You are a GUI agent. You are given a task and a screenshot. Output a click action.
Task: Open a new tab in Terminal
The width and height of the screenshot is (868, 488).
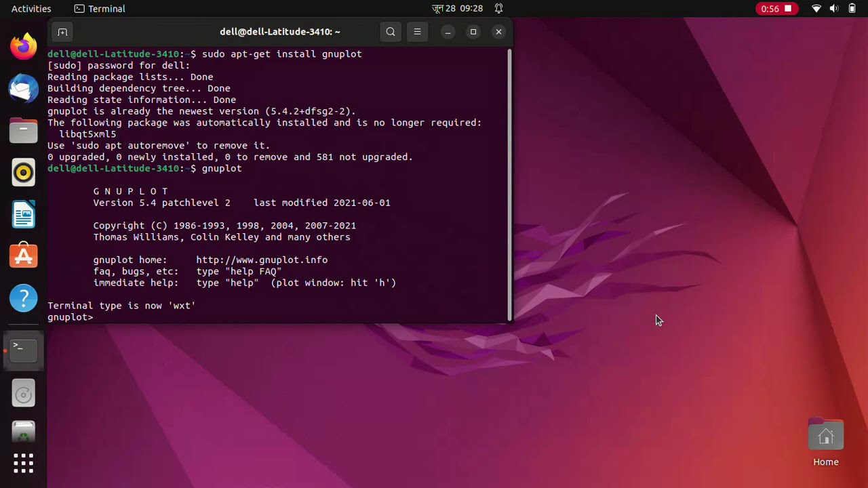pos(62,32)
